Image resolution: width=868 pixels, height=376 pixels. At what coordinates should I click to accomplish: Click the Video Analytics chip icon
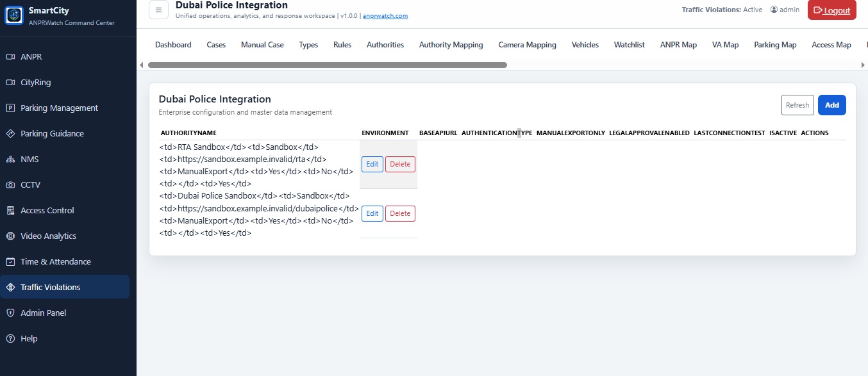pyautogui.click(x=10, y=236)
